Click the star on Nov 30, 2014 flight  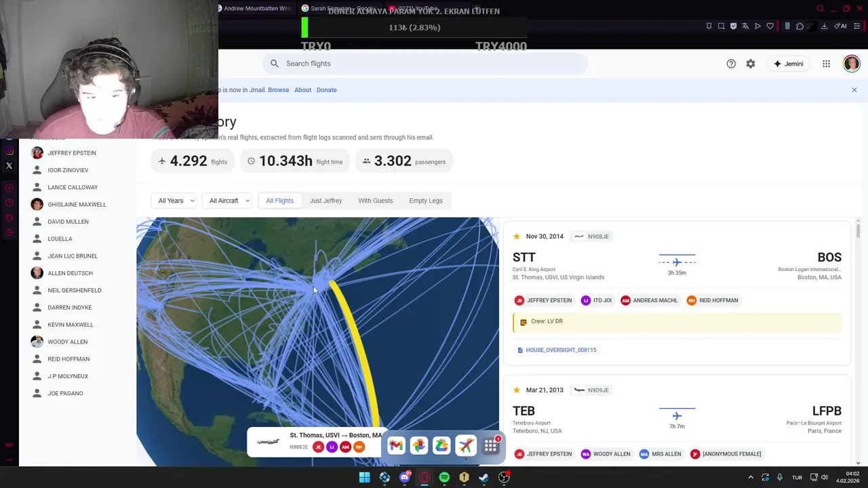[x=517, y=237]
